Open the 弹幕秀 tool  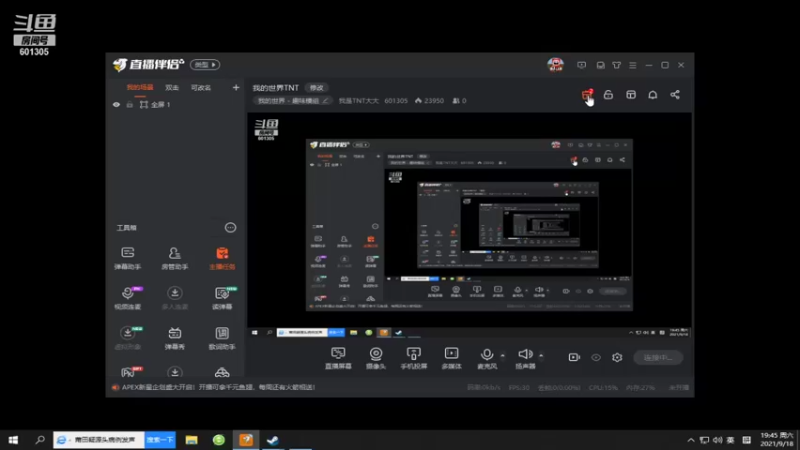[x=174, y=338]
